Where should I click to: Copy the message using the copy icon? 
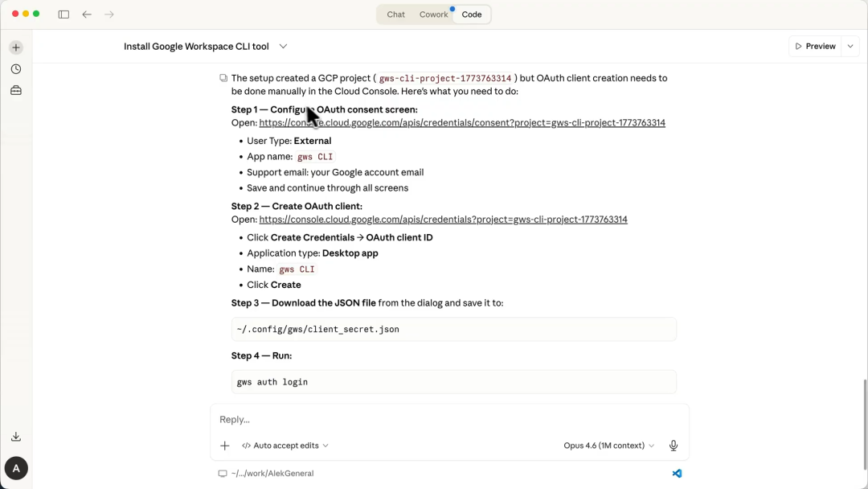coord(223,78)
